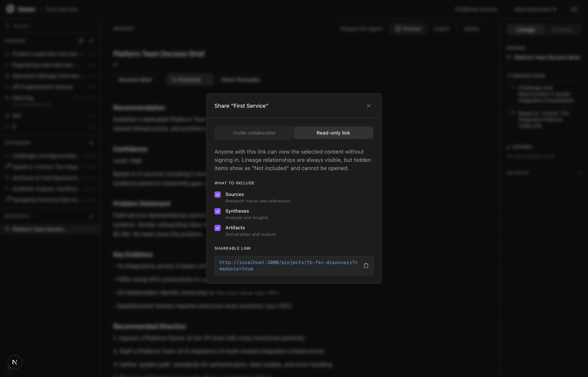Click the pencil edit icon beside Sources header
Screen dimensions: 588x377
(81, 41)
